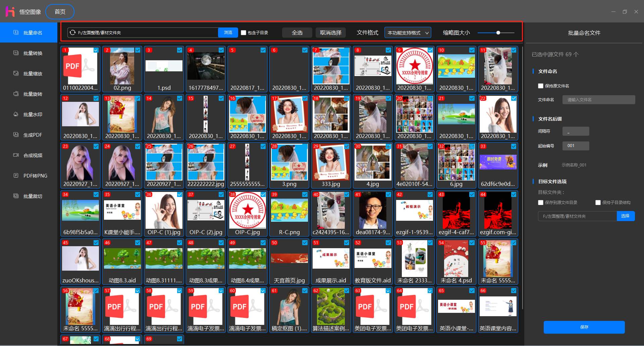Select the dea08174-9 portrait thumbnail
This screenshot has height=346, width=644.
point(372,213)
